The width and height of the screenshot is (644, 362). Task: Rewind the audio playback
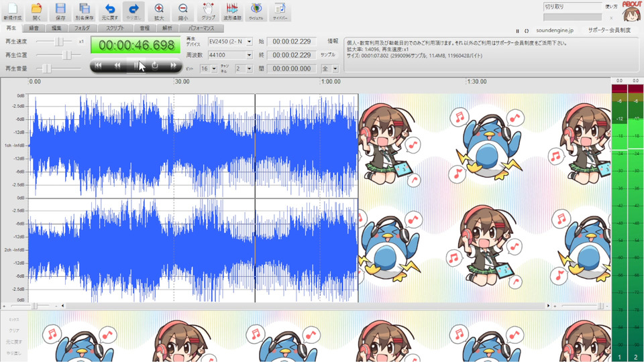(x=117, y=65)
